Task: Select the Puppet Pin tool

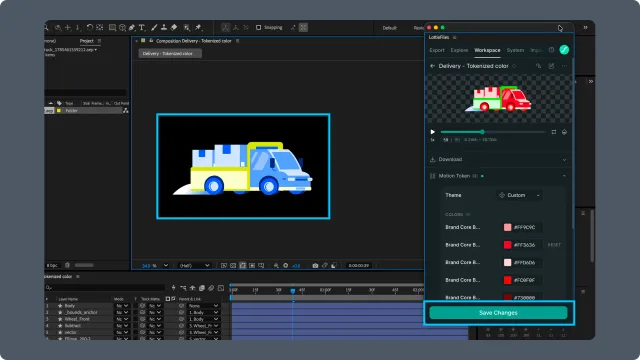Action: pos(198,27)
